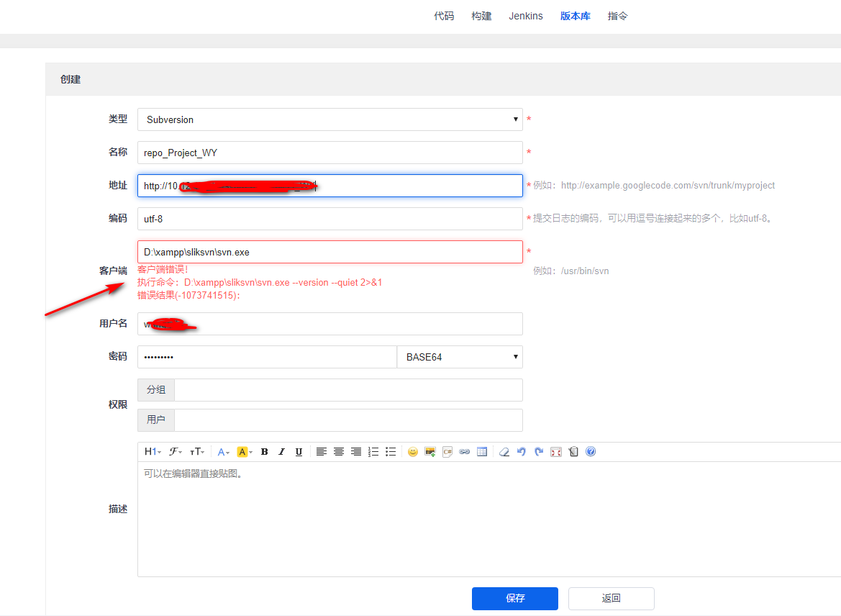Open the Subversion type dropdown

pos(329,119)
